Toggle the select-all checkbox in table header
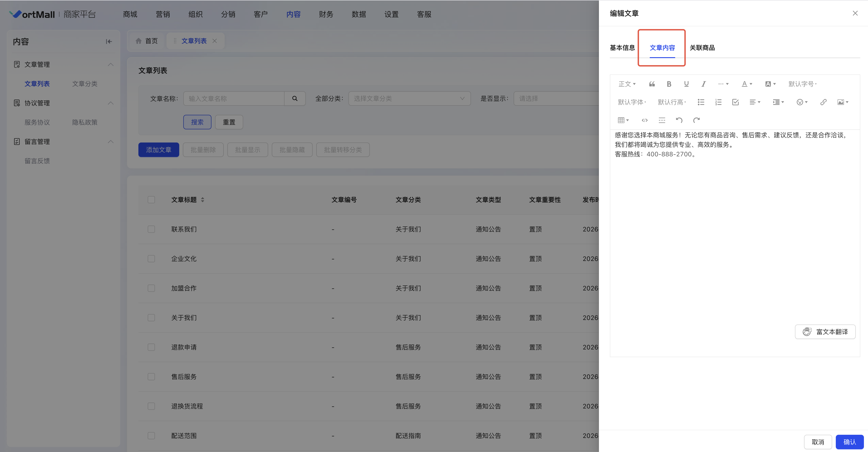The image size is (868, 452). coord(151,200)
